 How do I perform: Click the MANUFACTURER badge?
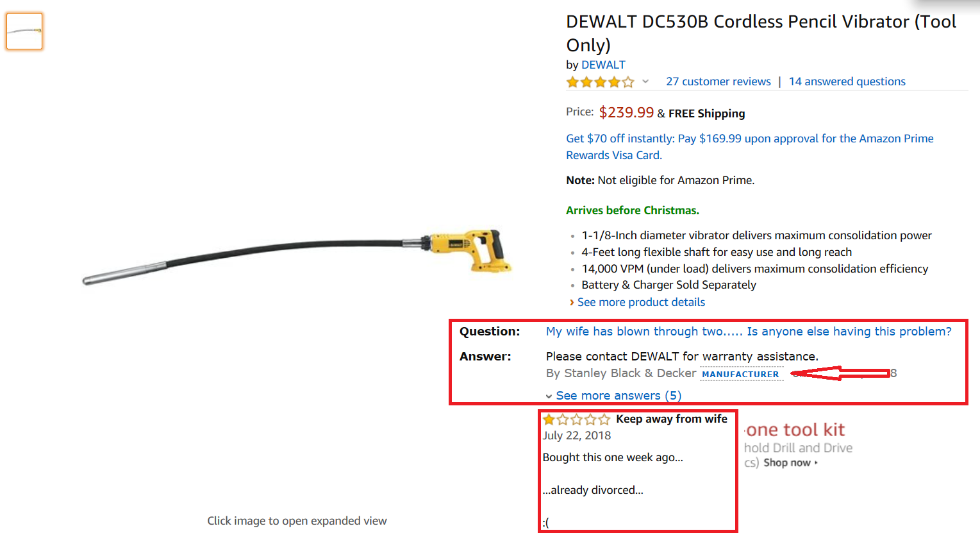pyautogui.click(x=740, y=374)
